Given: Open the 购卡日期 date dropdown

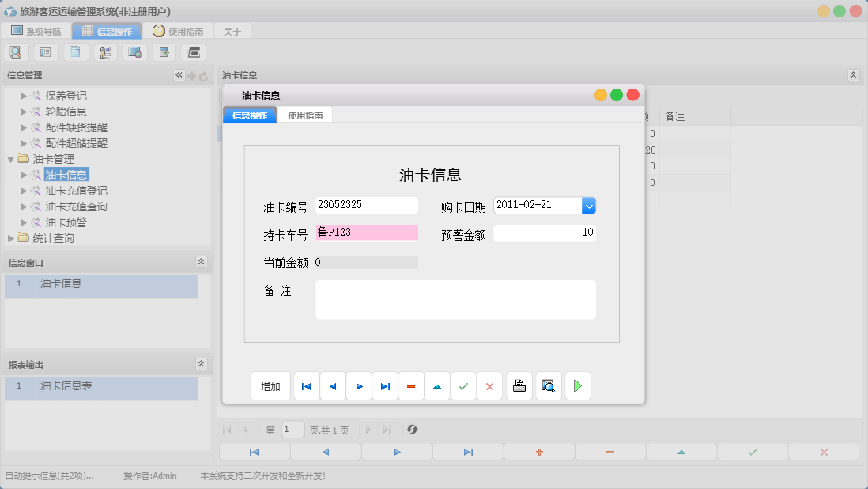Looking at the screenshot, I should point(588,205).
